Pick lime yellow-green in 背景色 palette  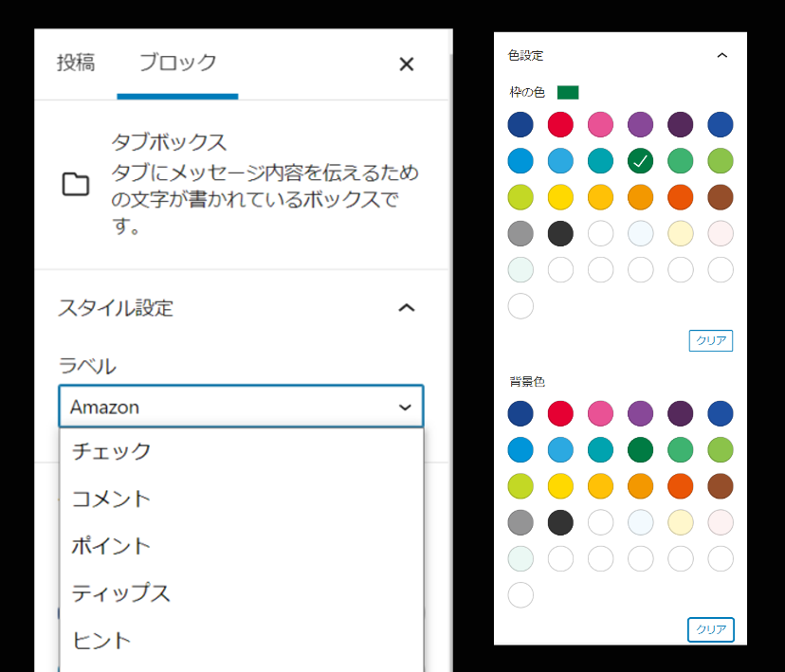click(520, 486)
